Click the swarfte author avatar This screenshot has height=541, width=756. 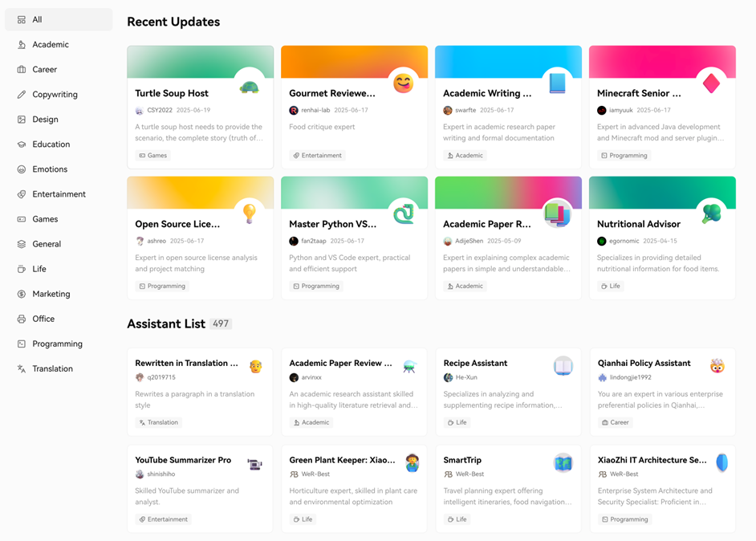[x=448, y=111]
